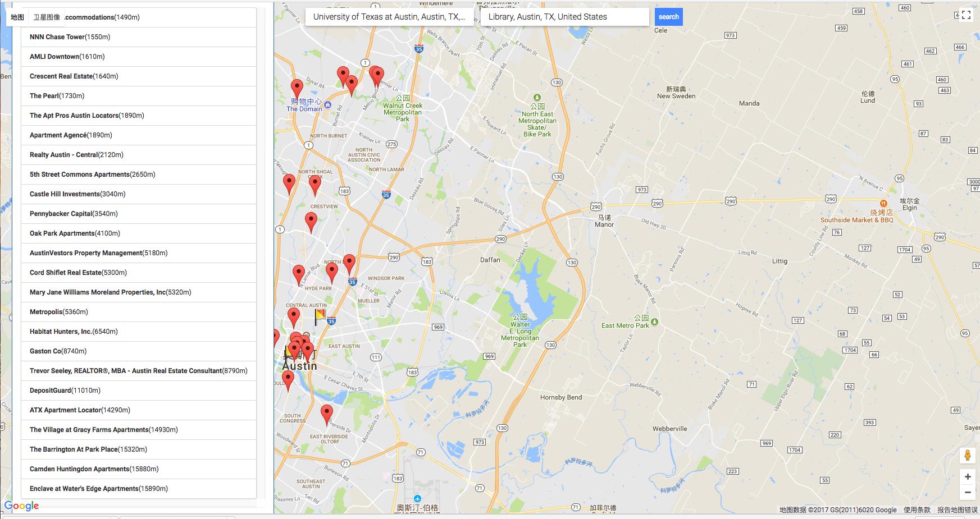Choose Crescent Real Estate result
980x519 pixels.
139,76
